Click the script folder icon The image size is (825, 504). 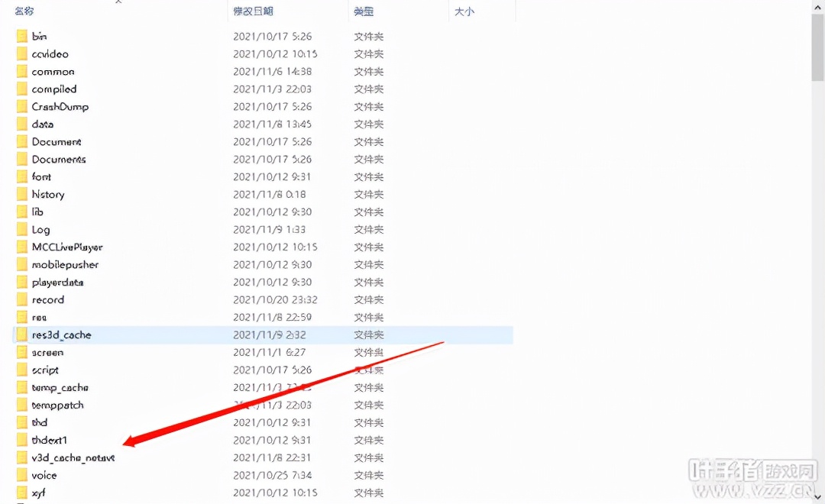point(21,370)
